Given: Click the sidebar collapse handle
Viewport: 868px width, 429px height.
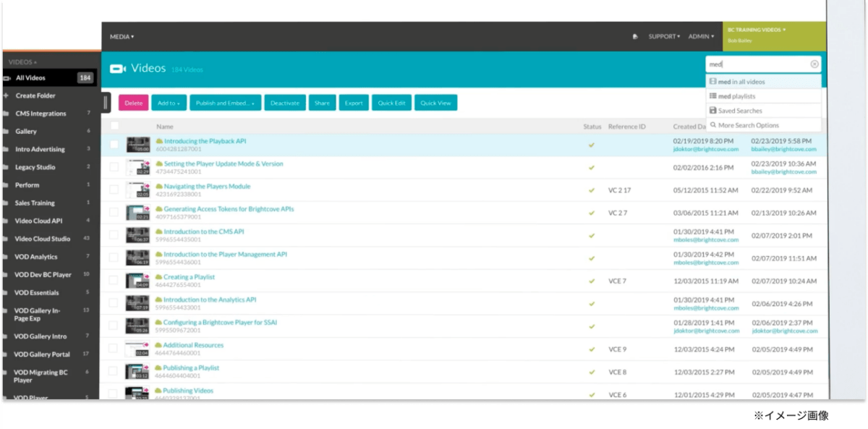Looking at the screenshot, I should [x=106, y=103].
